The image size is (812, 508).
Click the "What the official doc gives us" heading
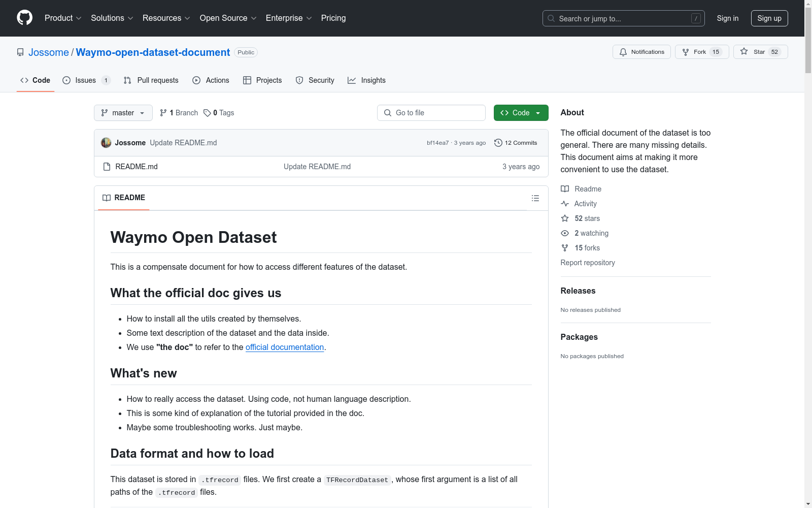point(196,293)
